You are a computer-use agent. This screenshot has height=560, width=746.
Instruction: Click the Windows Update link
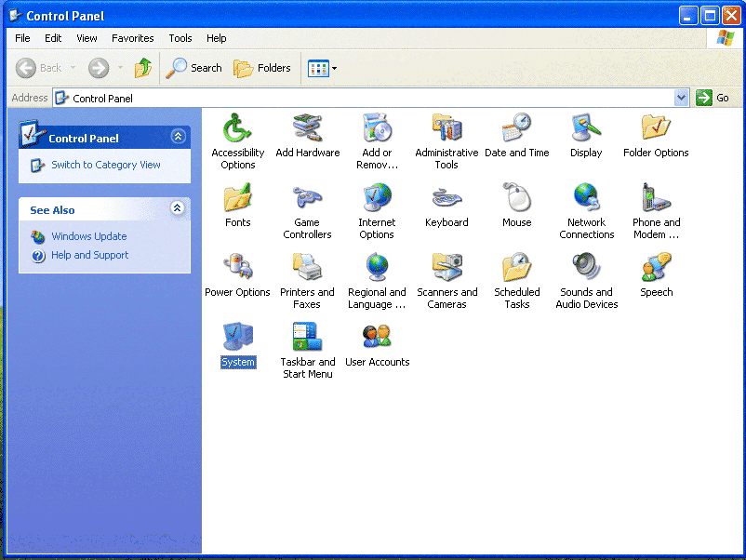click(88, 236)
